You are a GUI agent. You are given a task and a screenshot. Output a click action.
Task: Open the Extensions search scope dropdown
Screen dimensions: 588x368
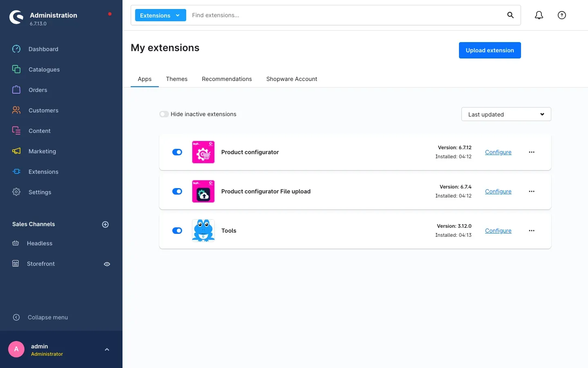coord(160,15)
